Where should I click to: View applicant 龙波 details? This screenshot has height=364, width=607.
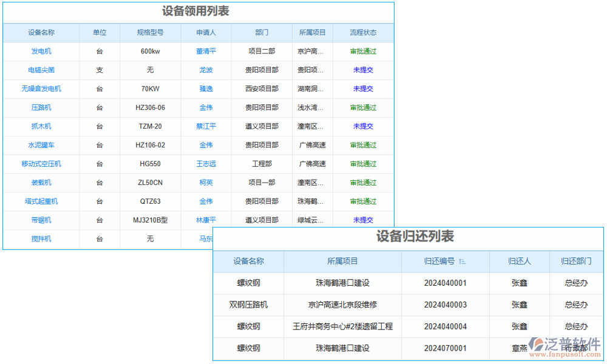206,70
